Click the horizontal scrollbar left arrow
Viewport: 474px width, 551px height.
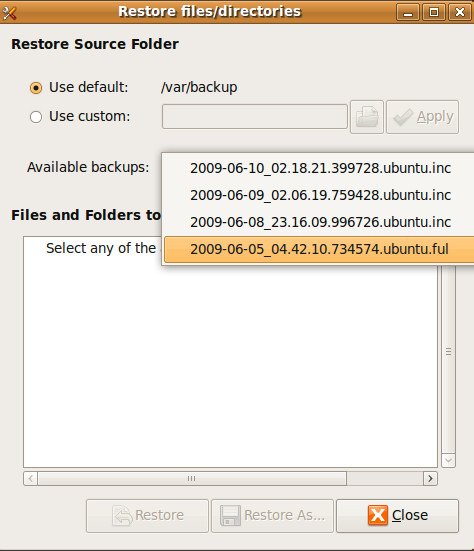[x=31, y=479]
